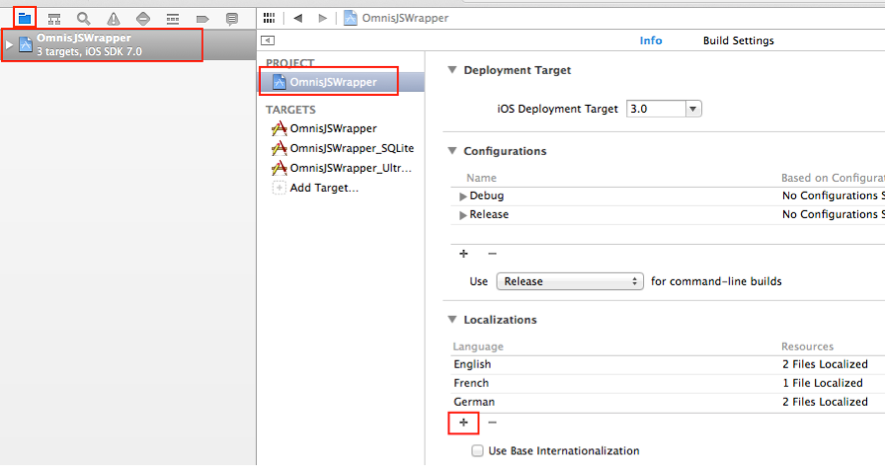Switch to the Build Settings tab
This screenshot has width=886, height=466.
pyautogui.click(x=738, y=41)
